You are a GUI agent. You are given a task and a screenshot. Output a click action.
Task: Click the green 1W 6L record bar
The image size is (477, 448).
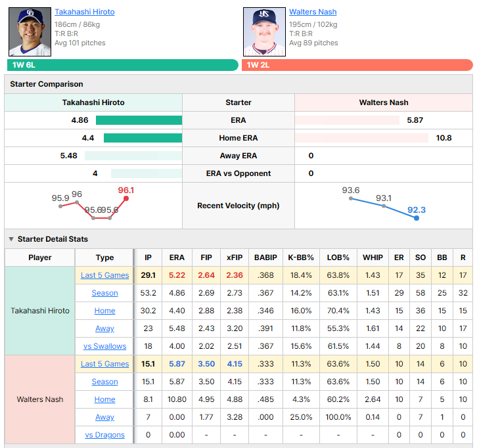click(123, 65)
